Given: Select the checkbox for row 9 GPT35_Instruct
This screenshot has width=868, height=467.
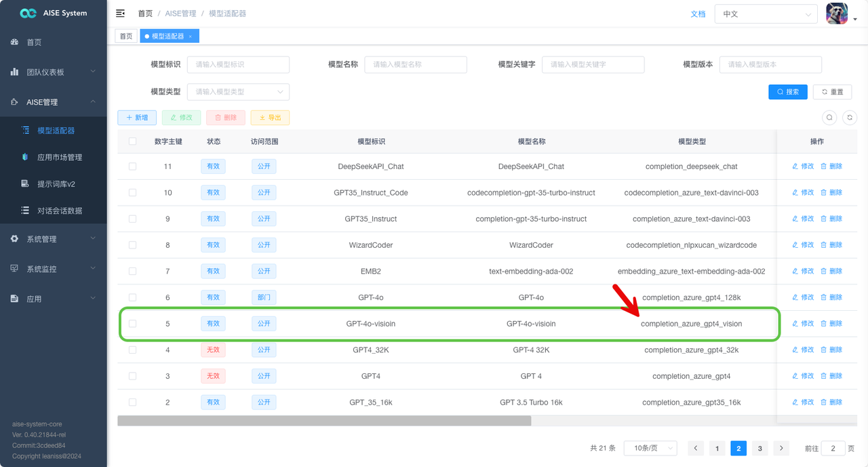Looking at the screenshot, I should pos(133,219).
